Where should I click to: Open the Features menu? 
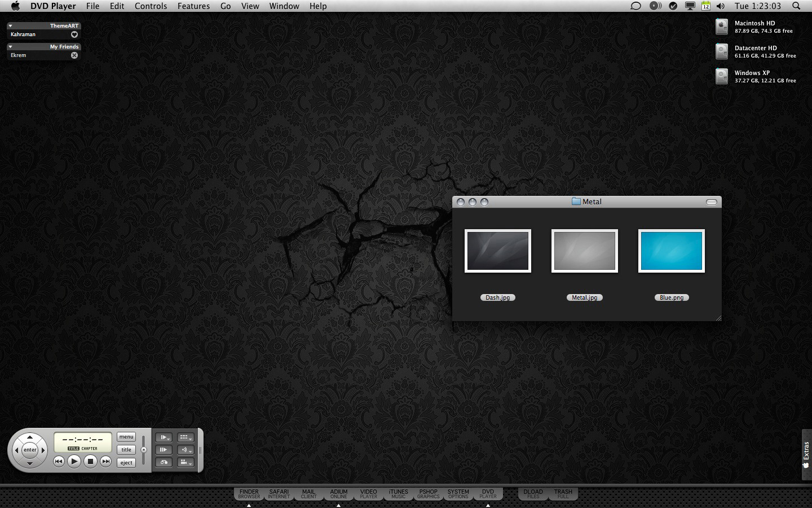coord(193,6)
